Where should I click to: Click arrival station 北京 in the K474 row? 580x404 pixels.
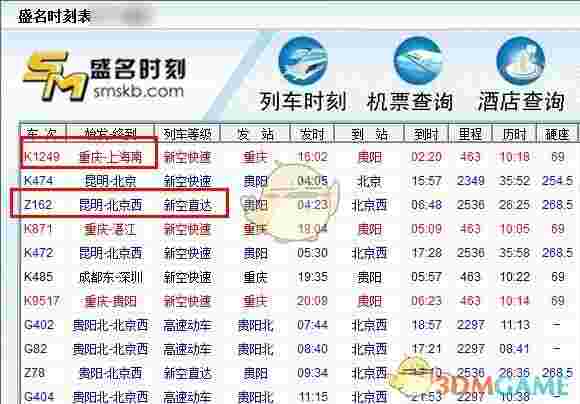[369, 181]
